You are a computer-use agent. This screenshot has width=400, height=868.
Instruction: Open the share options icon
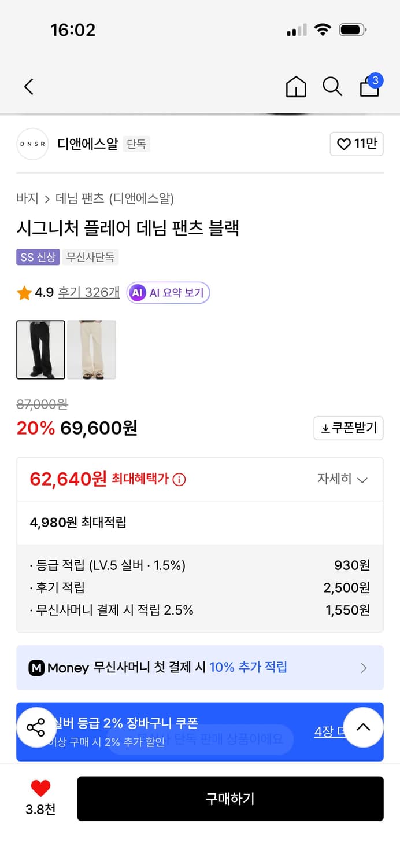point(36,727)
